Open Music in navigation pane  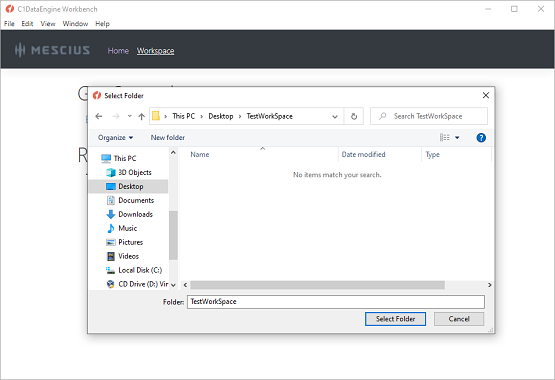click(x=127, y=228)
